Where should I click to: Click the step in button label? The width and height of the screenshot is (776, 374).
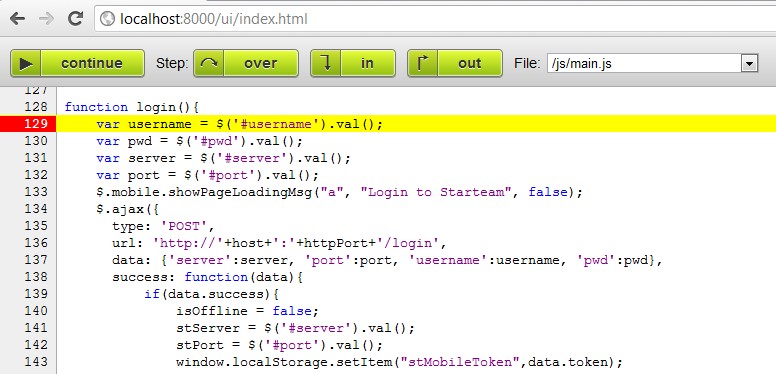click(x=368, y=63)
